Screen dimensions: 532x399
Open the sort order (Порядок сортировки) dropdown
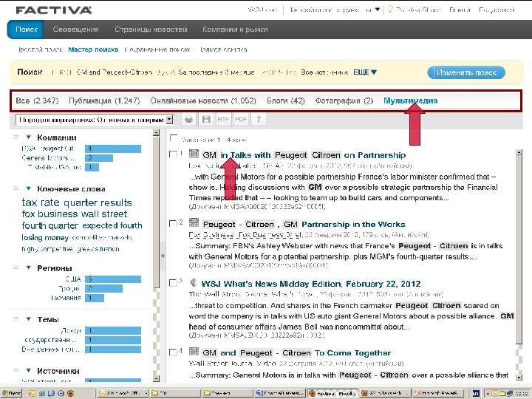tap(95, 120)
